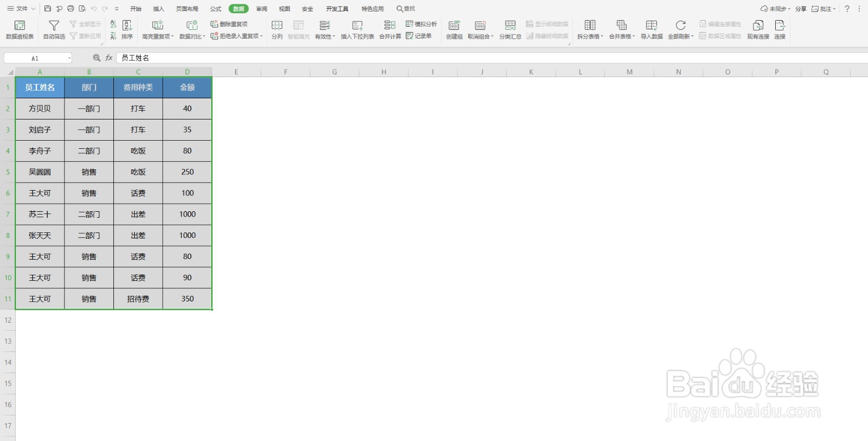Click 模拟分析 what-if analysis

[422, 24]
